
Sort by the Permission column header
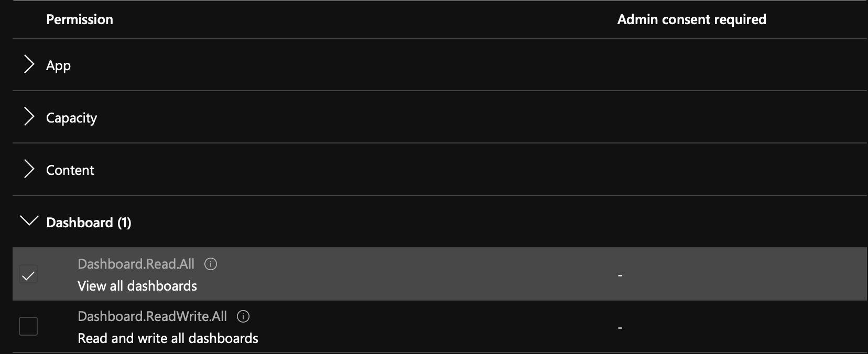point(80,19)
